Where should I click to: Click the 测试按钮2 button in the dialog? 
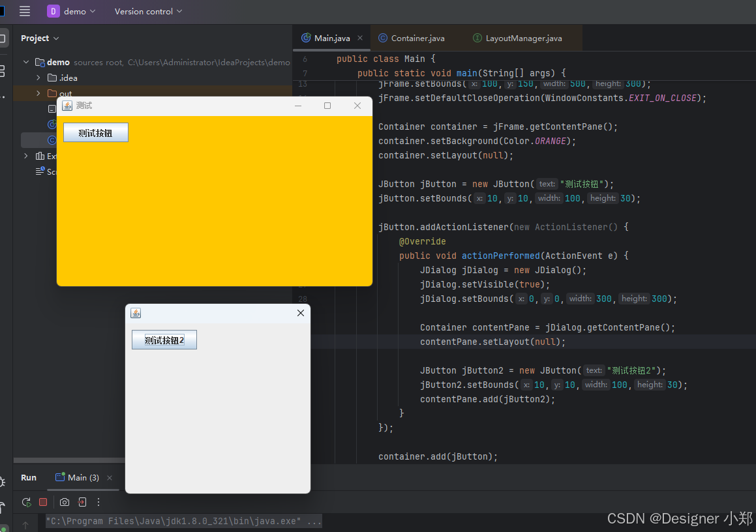click(x=164, y=340)
